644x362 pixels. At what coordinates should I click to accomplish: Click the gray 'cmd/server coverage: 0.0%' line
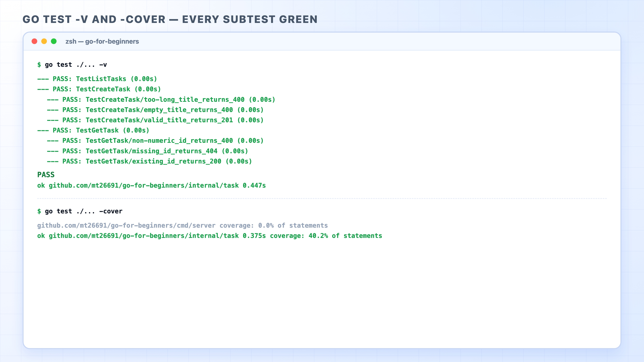[183, 226]
